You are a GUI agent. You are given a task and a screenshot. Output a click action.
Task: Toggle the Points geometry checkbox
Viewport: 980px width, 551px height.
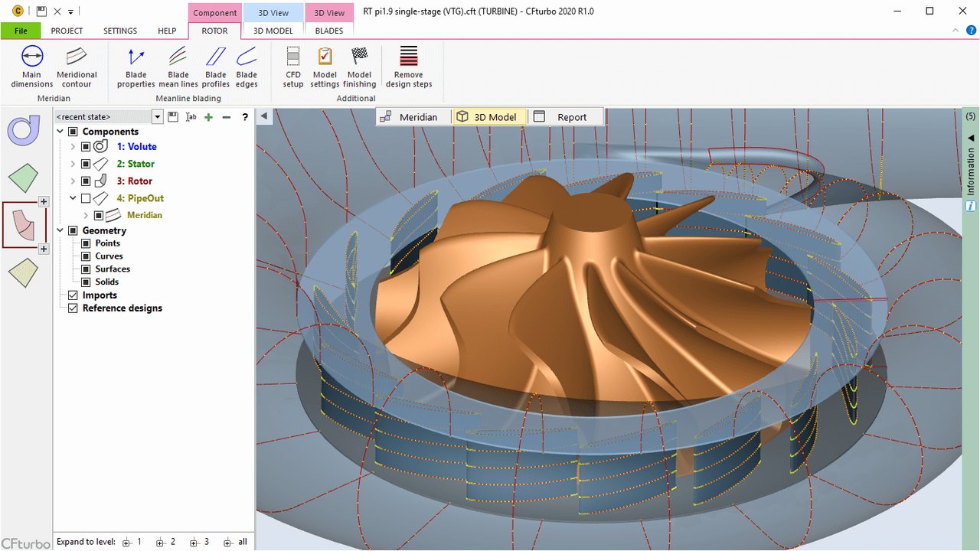86,243
